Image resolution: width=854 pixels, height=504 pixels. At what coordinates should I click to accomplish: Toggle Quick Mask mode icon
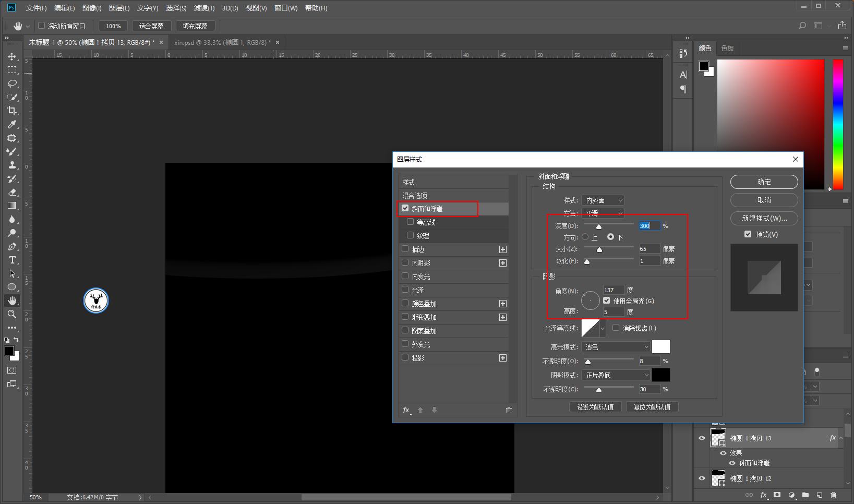click(x=12, y=370)
